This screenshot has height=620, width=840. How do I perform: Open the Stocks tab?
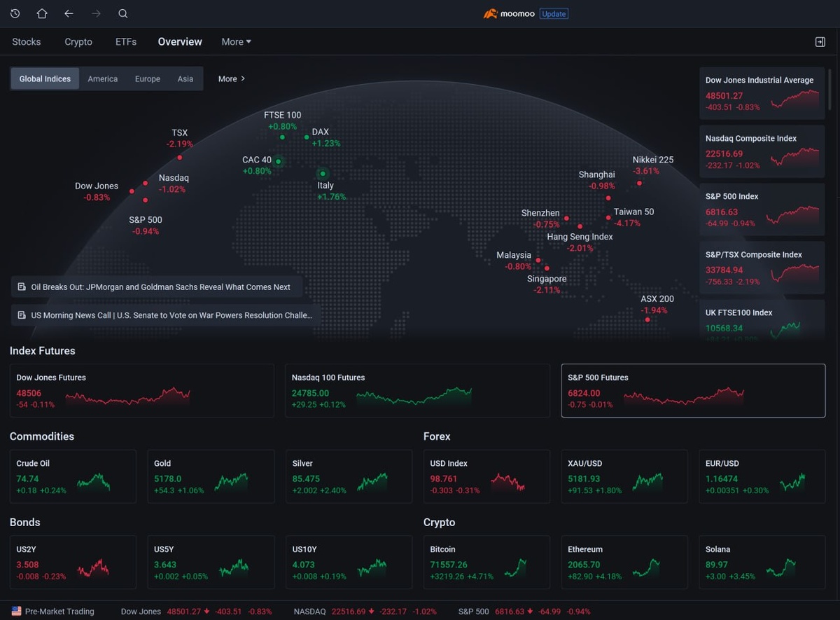(x=27, y=42)
